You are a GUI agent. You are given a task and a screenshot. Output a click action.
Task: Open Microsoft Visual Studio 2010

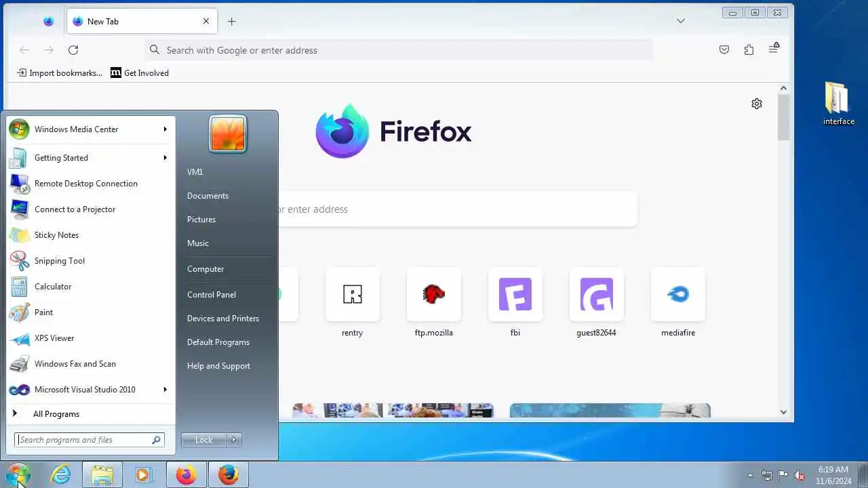(x=91, y=390)
